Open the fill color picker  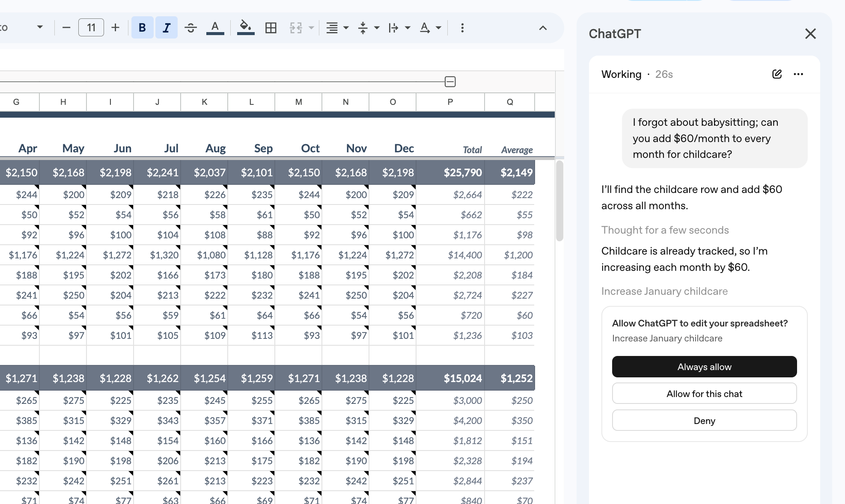246,28
